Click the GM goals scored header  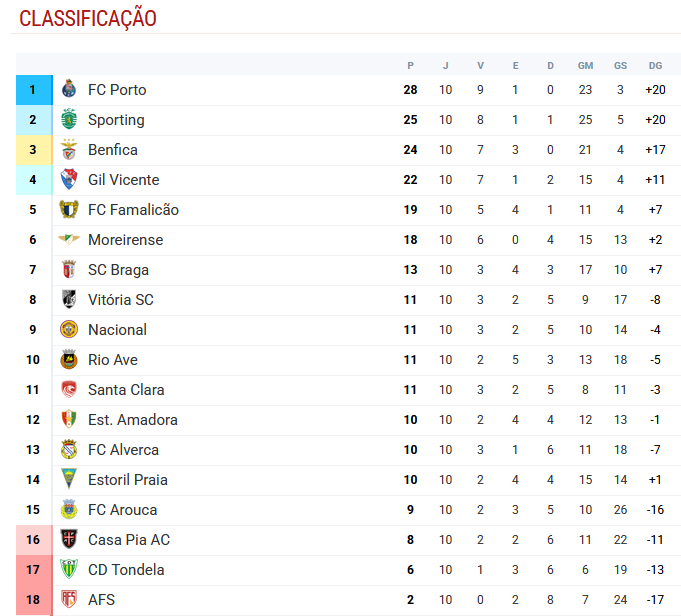click(585, 65)
